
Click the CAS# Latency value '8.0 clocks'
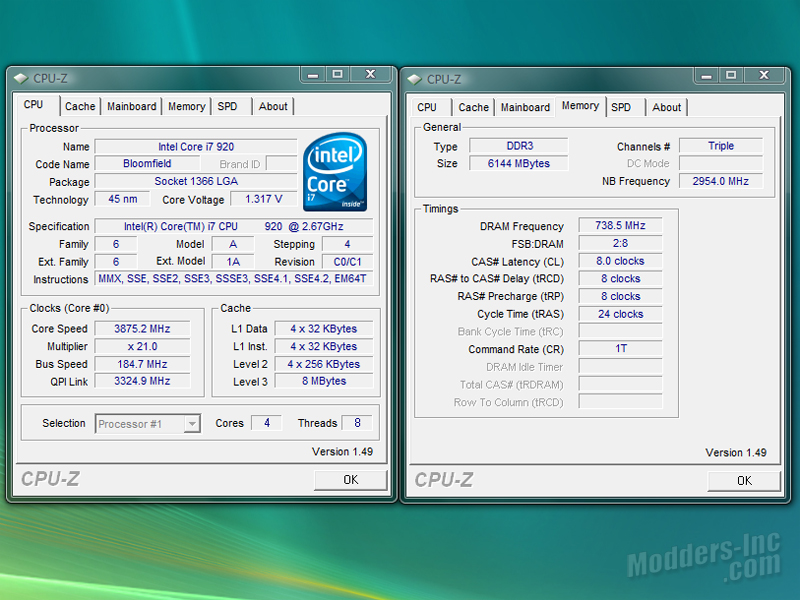[x=620, y=261]
